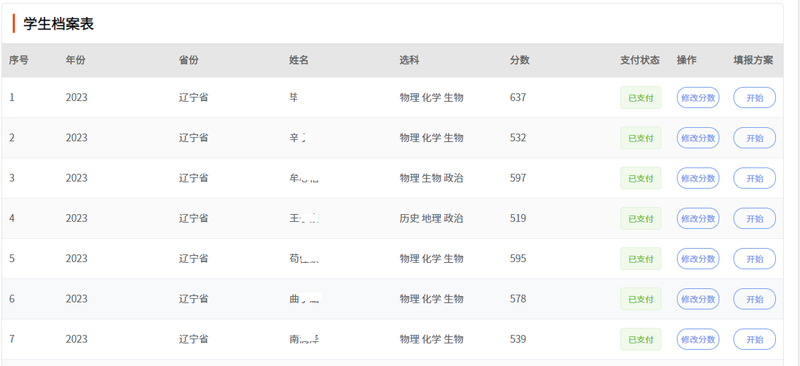Click 修改分数 in row 7 scoring 539
This screenshot has width=800, height=366.
coord(698,339)
